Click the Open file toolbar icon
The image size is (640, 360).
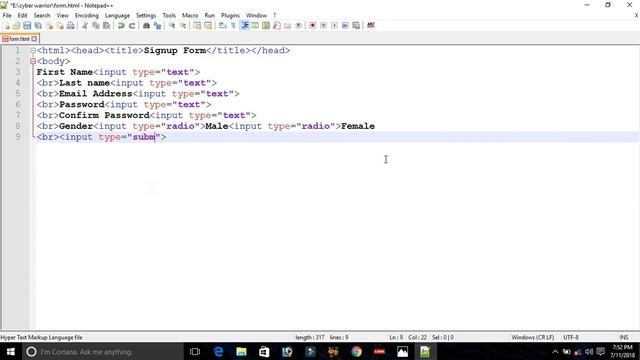coord(16,25)
